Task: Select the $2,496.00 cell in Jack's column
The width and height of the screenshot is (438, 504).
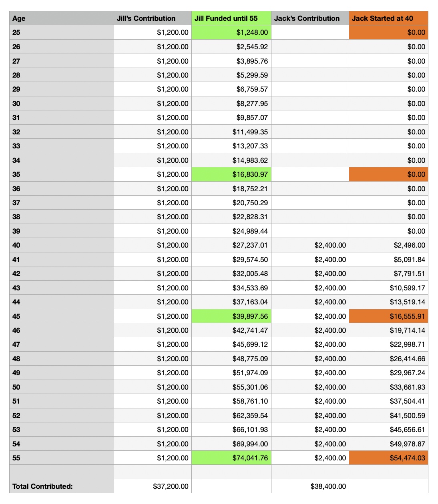Action: pos(388,245)
